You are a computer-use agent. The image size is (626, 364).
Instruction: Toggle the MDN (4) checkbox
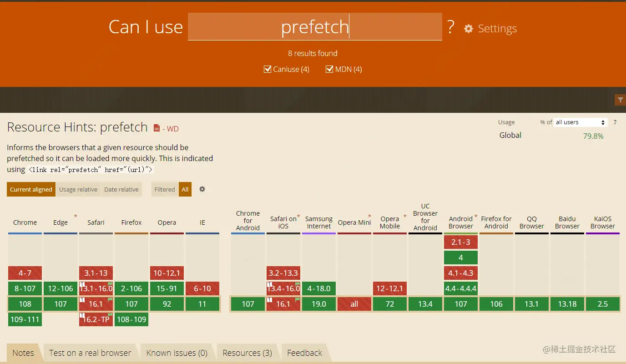[329, 69]
